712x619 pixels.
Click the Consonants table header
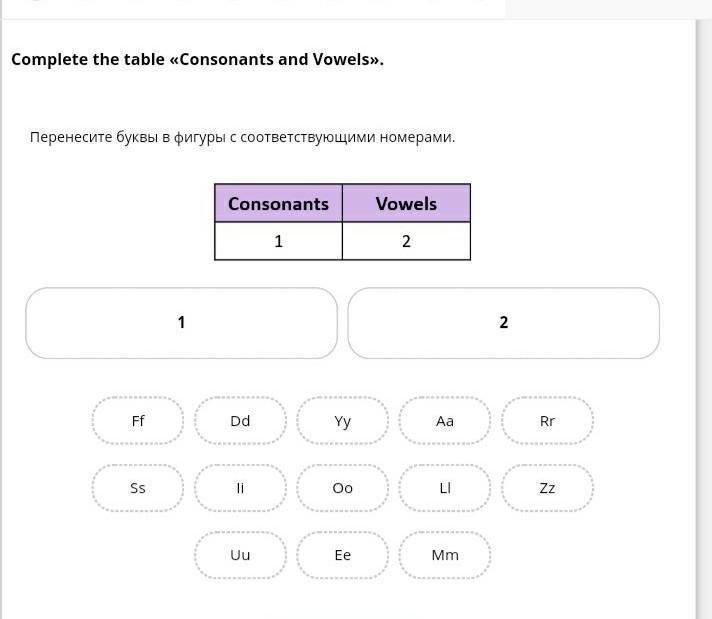278,203
